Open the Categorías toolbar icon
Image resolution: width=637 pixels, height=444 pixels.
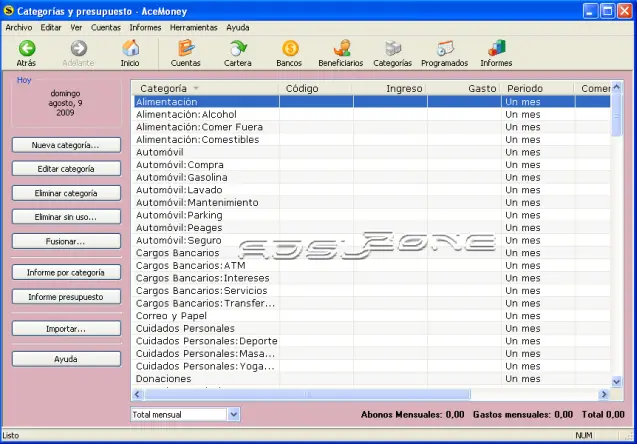393,48
